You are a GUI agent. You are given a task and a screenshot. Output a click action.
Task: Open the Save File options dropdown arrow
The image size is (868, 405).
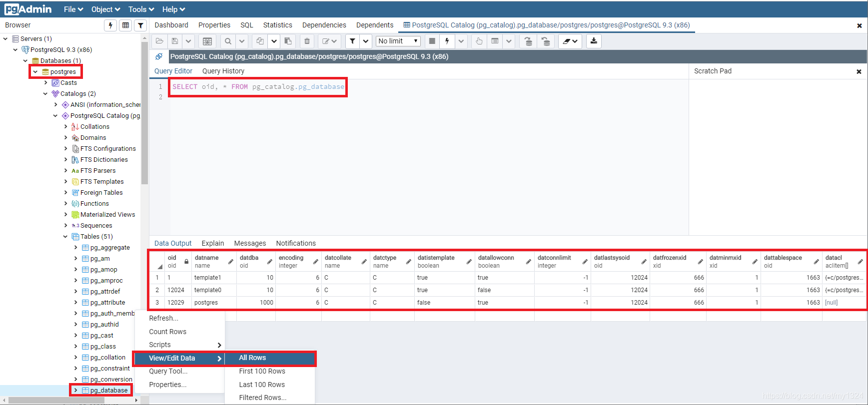188,41
